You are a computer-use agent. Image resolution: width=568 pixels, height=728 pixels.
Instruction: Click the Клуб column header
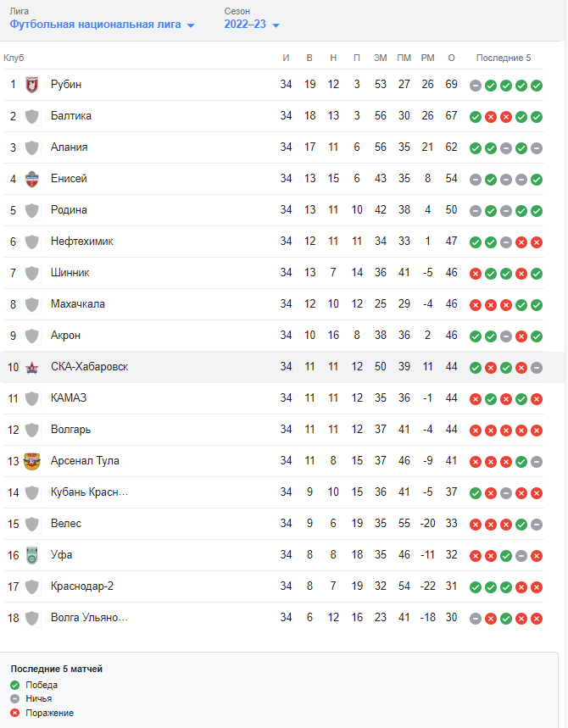[x=14, y=58]
